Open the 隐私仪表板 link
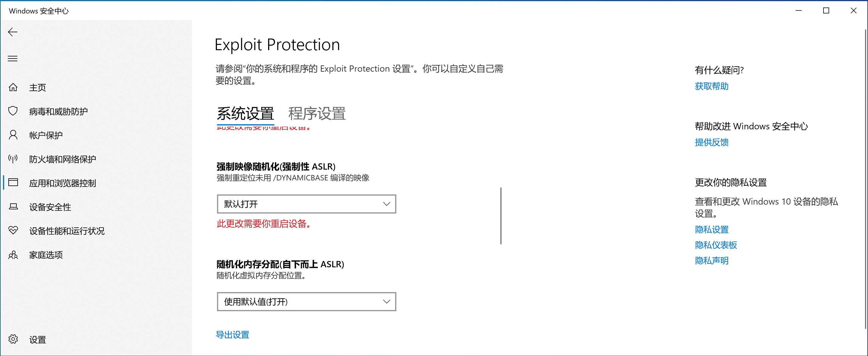868x356 pixels. point(716,245)
